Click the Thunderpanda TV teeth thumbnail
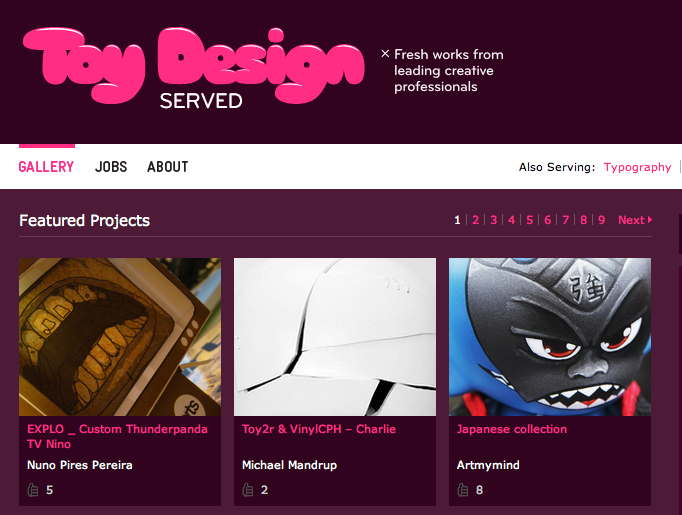Viewport: 682px width, 515px height. tap(120, 337)
